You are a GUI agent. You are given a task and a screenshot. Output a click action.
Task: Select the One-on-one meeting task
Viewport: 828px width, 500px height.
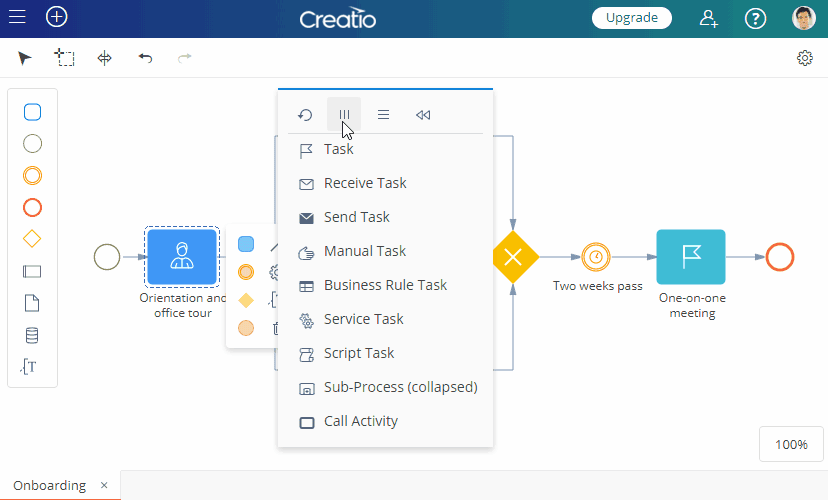click(x=691, y=257)
